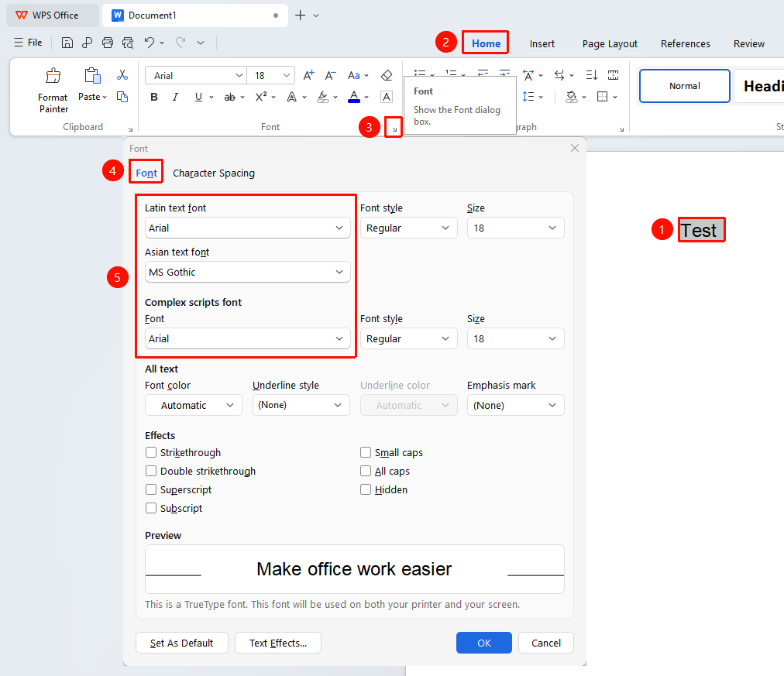Screen dimensions: 784x676
Task: Click the Increase Font Size icon
Action: coord(308,75)
